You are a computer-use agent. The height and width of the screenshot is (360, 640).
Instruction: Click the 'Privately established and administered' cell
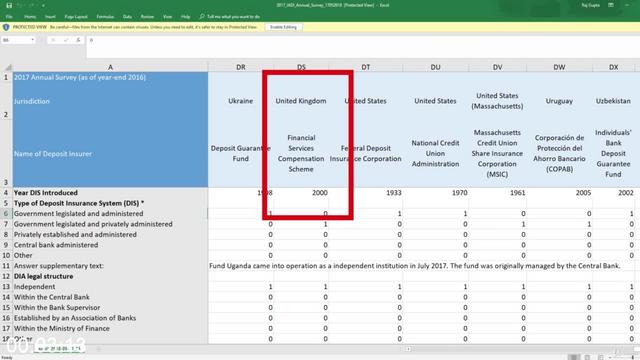[110, 234]
